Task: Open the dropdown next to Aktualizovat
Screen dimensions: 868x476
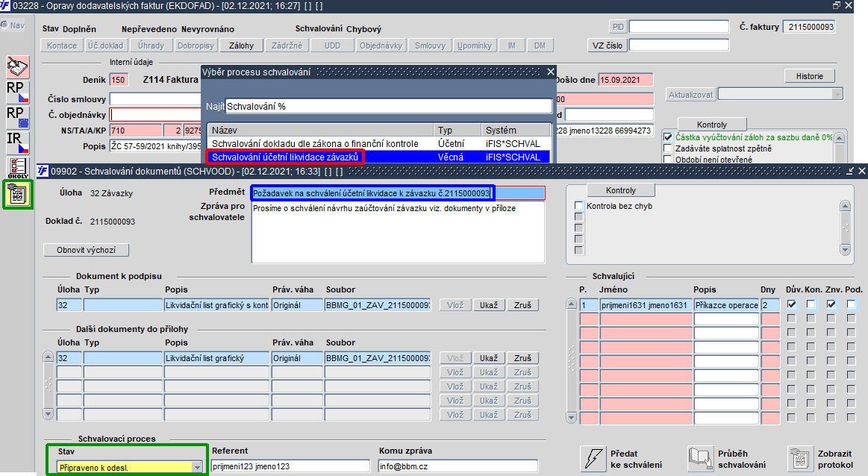Action: 837,95
